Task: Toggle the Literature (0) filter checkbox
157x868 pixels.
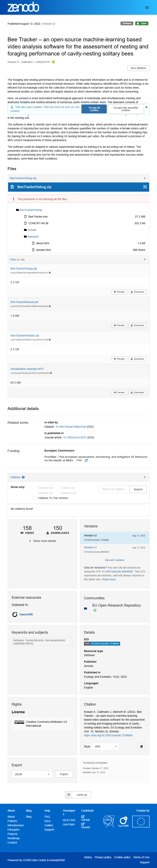Action: 34,488
